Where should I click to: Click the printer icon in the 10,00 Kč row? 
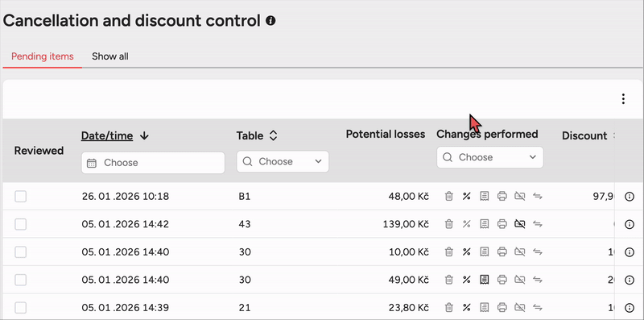[502, 251]
